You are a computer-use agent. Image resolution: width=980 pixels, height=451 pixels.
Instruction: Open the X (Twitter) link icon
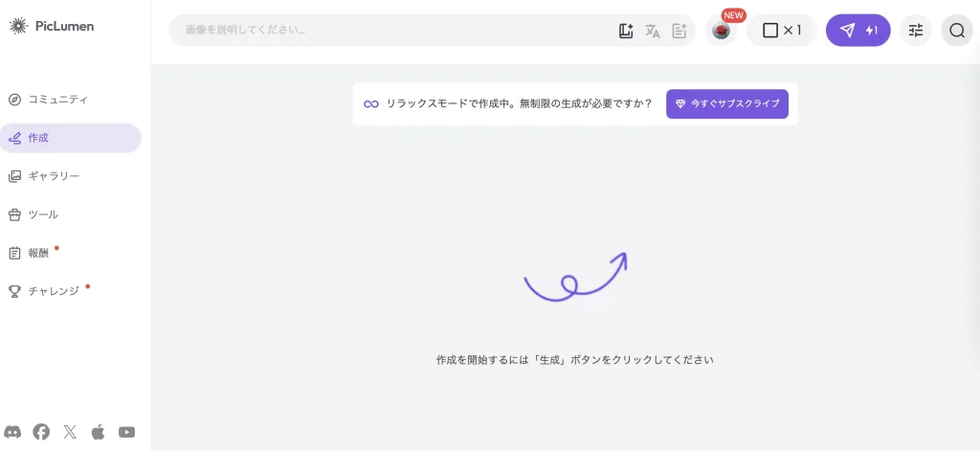70,432
